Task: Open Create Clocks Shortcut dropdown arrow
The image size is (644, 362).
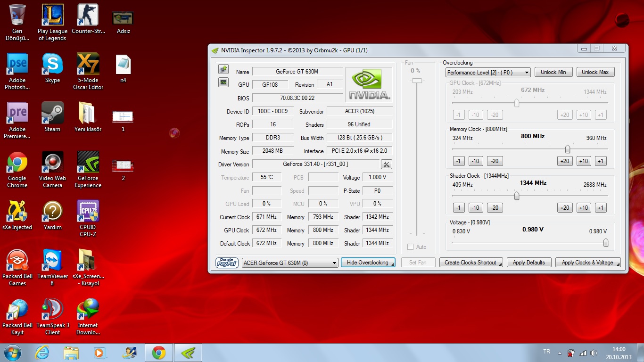Action: tap(500, 263)
